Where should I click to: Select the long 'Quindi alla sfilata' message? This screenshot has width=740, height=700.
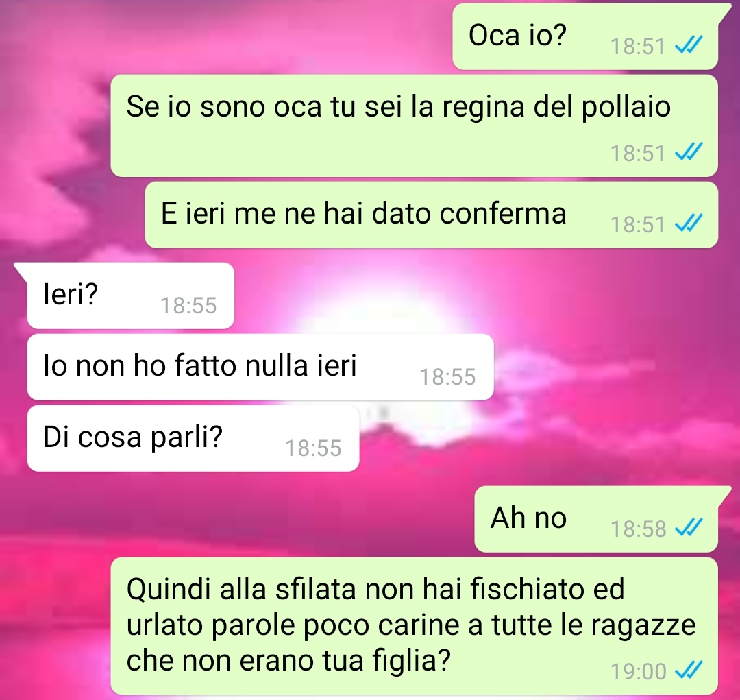click(x=414, y=626)
